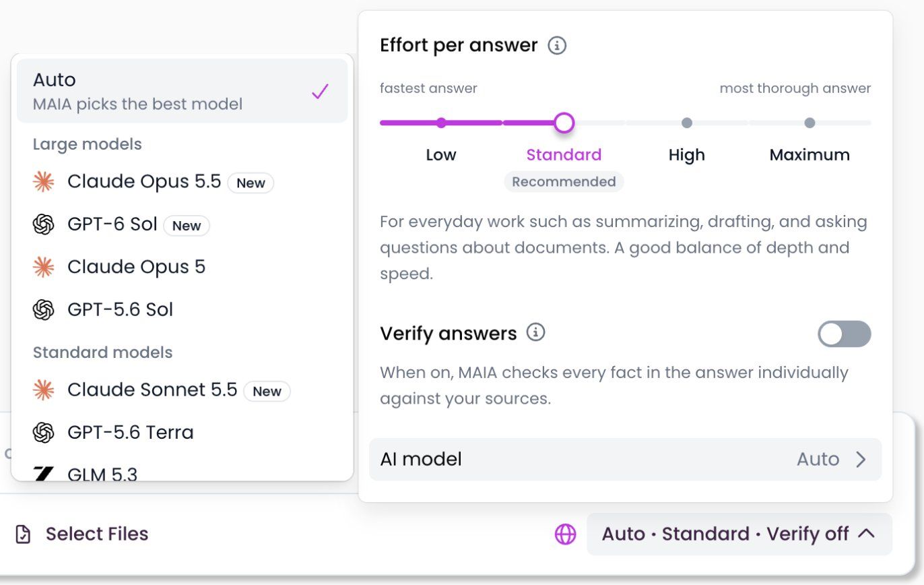Screen dimensions: 924x585
Task: Click the Claude Sonnet 5.5 starburst icon
Action: pyautogui.click(x=44, y=390)
